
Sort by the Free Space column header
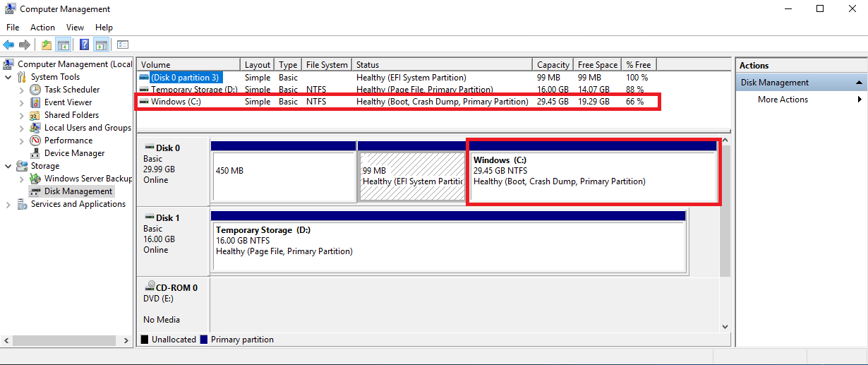pos(598,64)
